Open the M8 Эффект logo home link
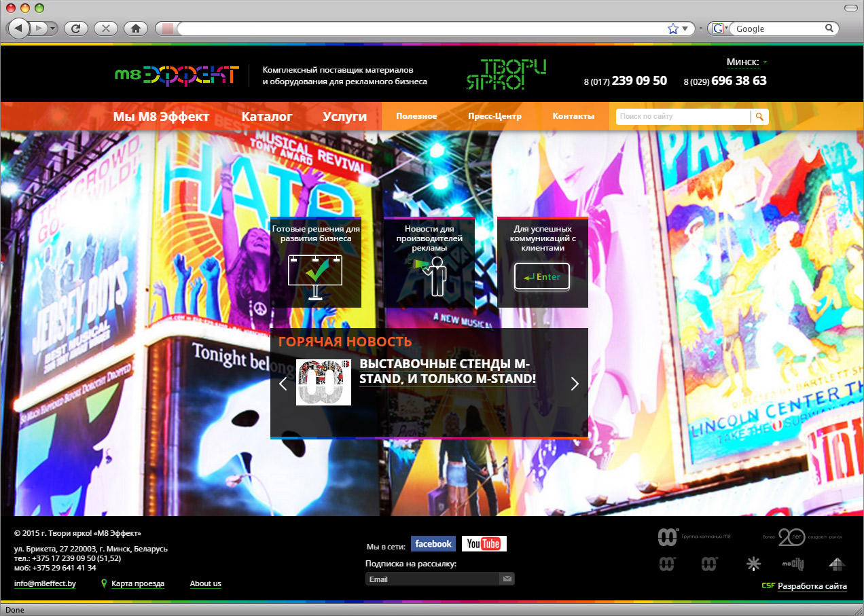The height and width of the screenshot is (616, 864). [x=177, y=75]
